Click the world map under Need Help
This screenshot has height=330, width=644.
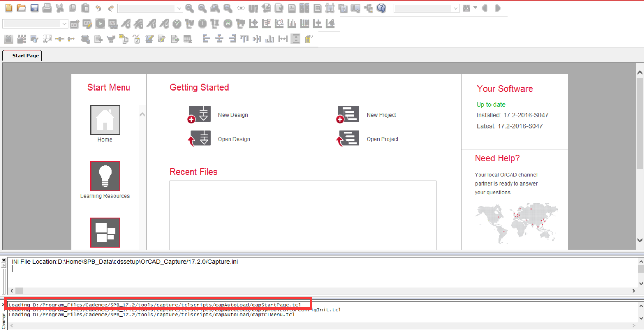coord(516,223)
